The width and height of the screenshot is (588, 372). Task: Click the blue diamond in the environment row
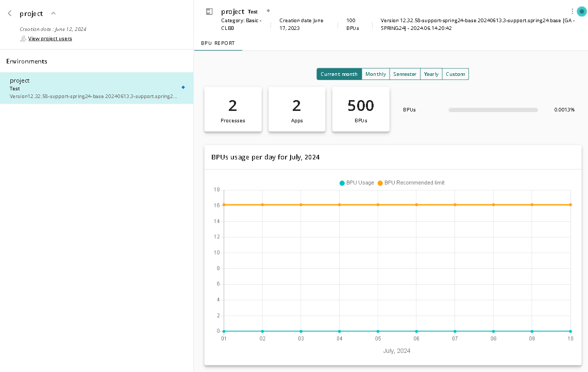(x=183, y=87)
